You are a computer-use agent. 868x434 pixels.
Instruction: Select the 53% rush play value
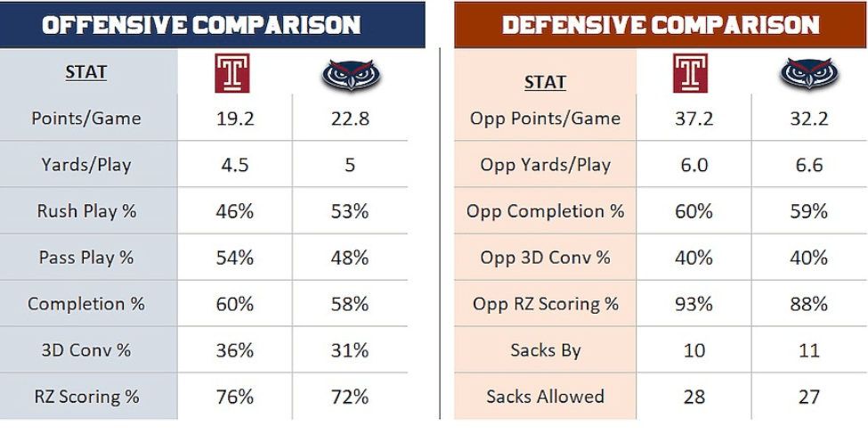pos(349,211)
